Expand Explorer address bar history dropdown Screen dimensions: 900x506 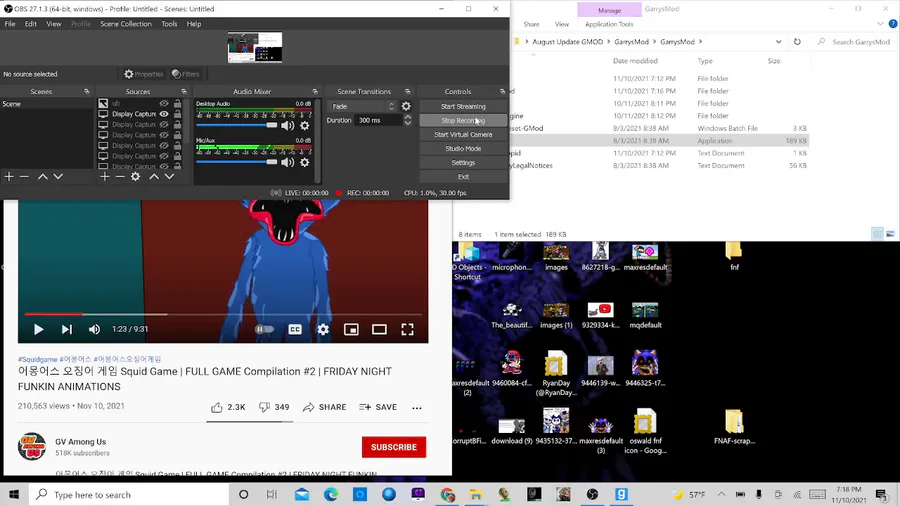[x=778, y=42]
